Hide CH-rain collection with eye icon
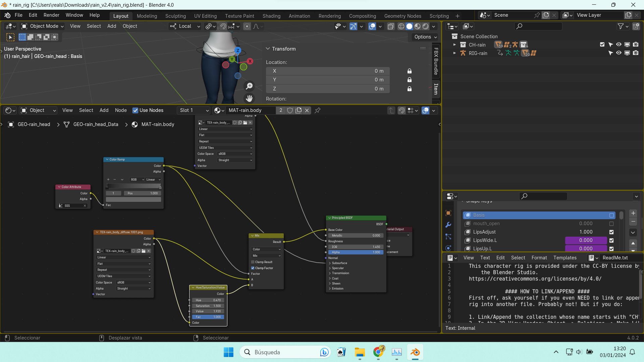Image resolution: width=644 pixels, height=362 pixels. point(619,45)
